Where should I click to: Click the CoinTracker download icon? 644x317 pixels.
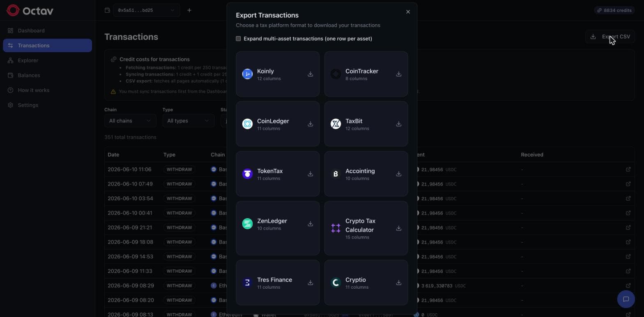pyautogui.click(x=398, y=74)
